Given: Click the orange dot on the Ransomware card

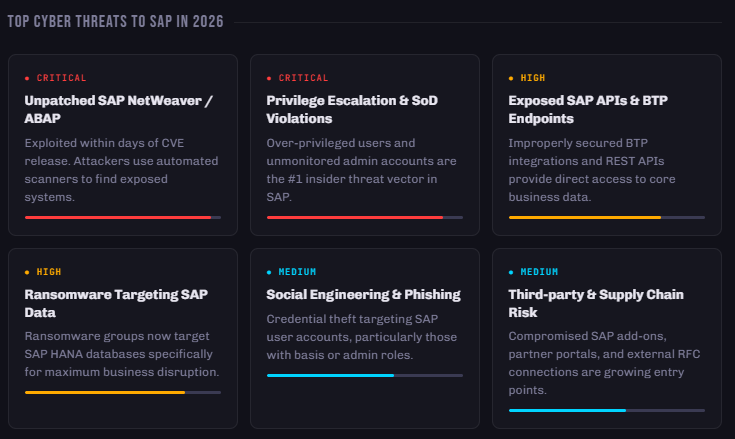Looking at the screenshot, I should coord(27,272).
